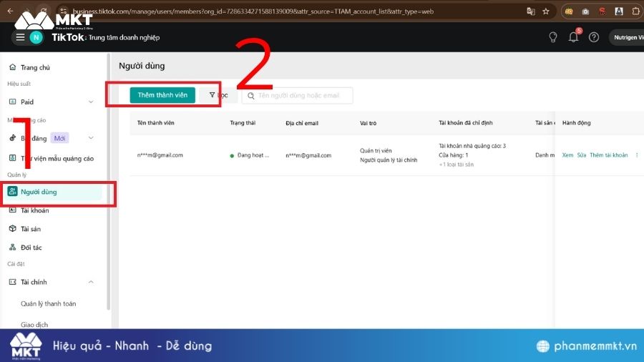Viewport: 644px width, 362px height.
Task: Open the browser extensions puzzle icon
Action: [x=635, y=11]
